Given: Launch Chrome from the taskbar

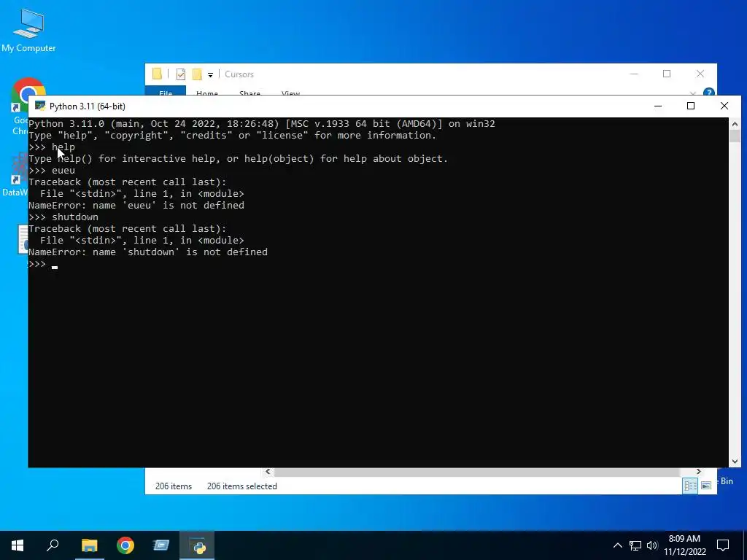Looking at the screenshot, I should coord(125,545).
